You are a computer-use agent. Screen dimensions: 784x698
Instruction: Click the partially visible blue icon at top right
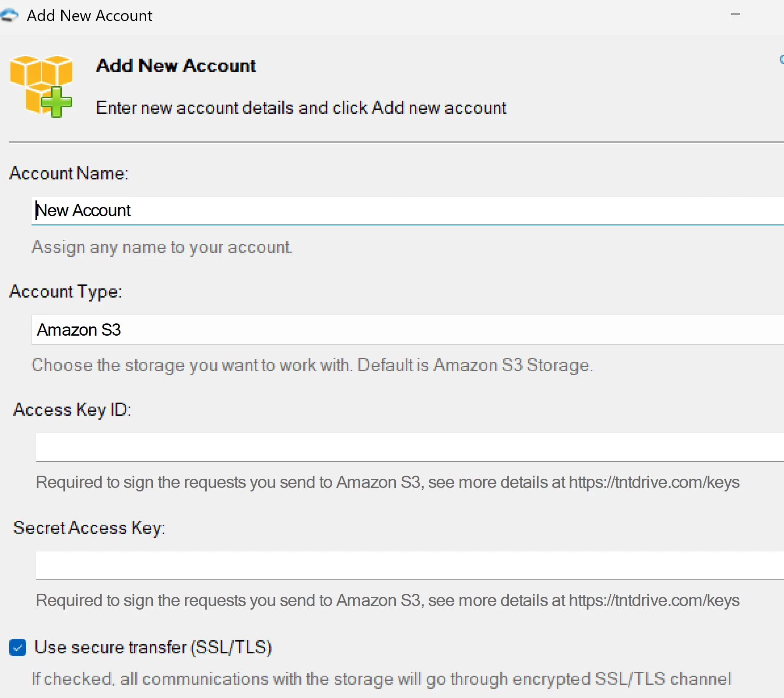(x=781, y=59)
